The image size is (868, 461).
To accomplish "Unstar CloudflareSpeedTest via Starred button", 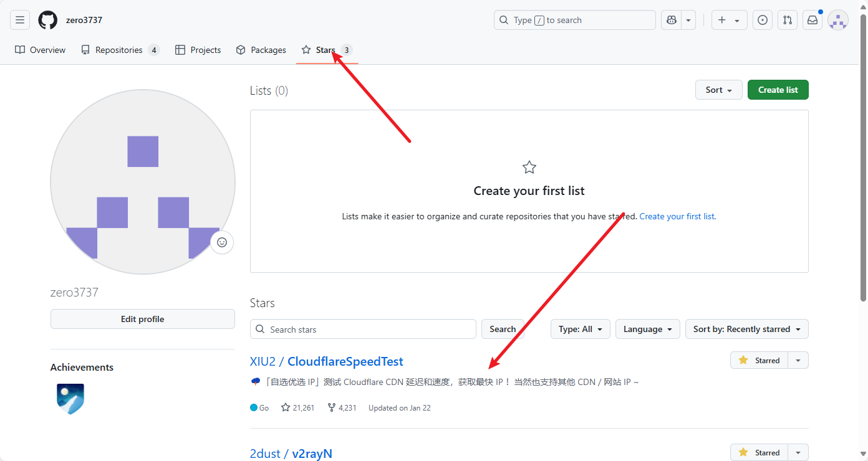I will pos(759,360).
